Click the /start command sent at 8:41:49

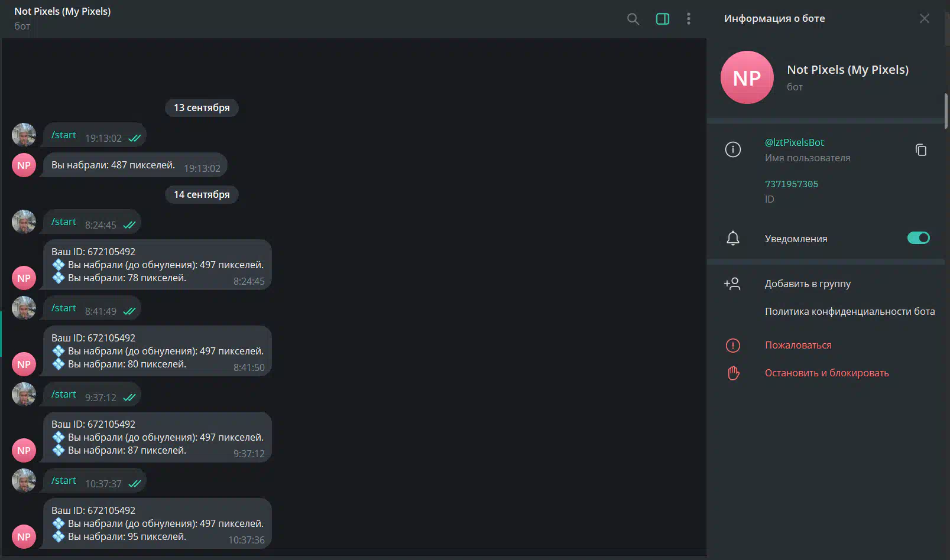click(x=64, y=308)
